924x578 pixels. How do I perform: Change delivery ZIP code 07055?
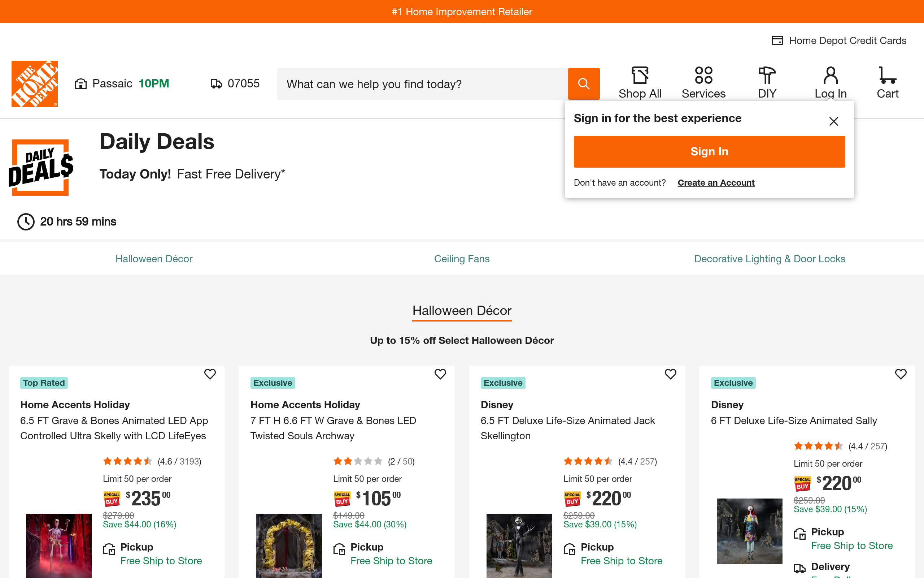235,83
